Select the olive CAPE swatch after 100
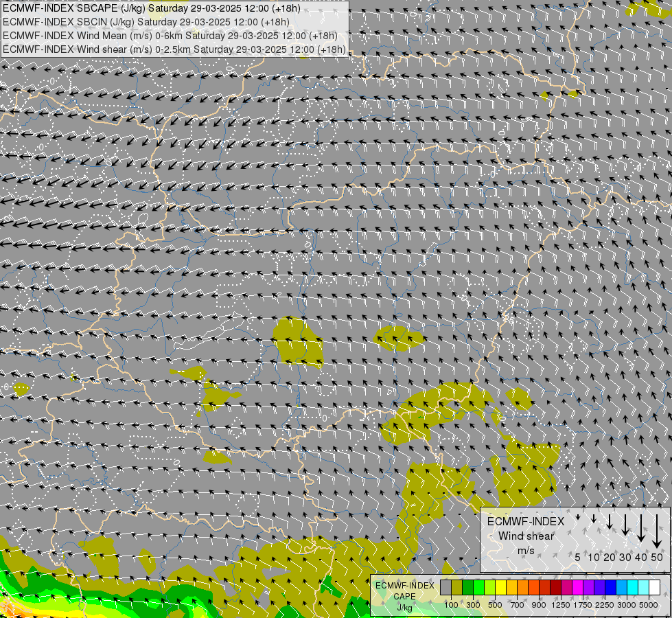672x618 pixels. point(457,588)
